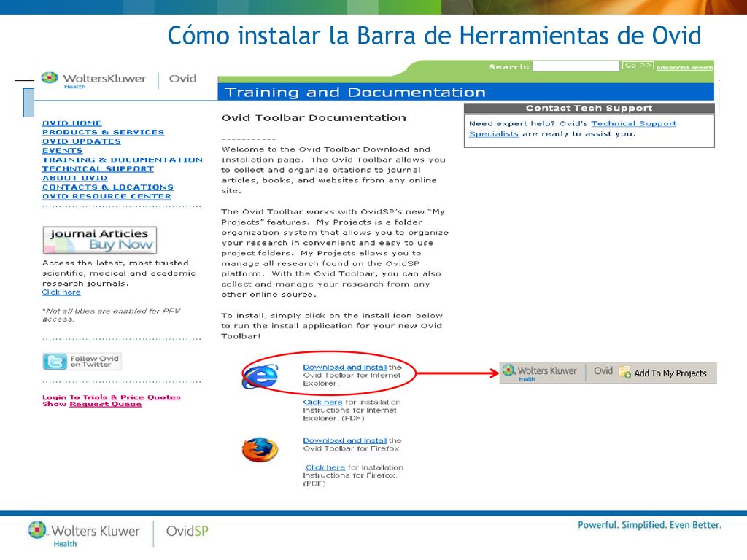This screenshot has width=747, height=560.
Task: Click the Training and Documentation banner title
Action: pos(355,92)
